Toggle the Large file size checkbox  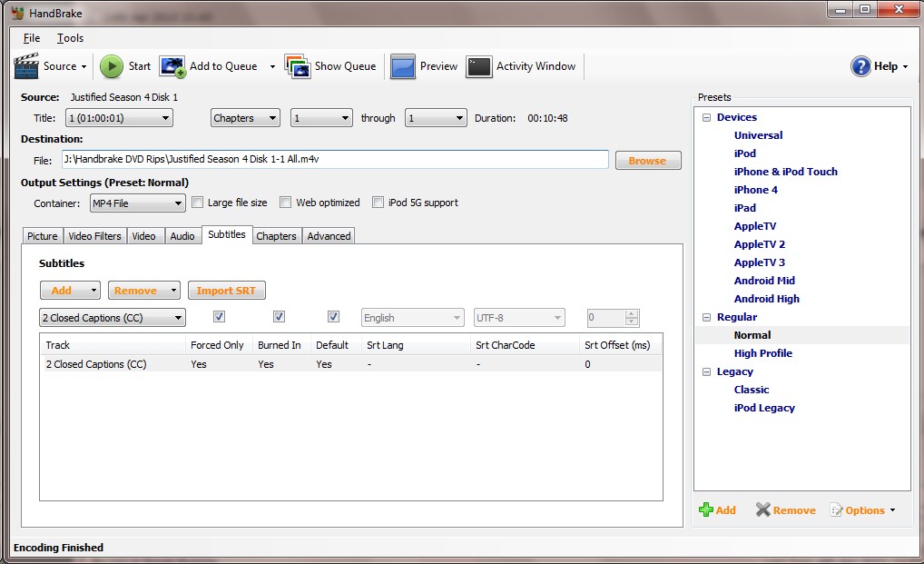coord(197,203)
